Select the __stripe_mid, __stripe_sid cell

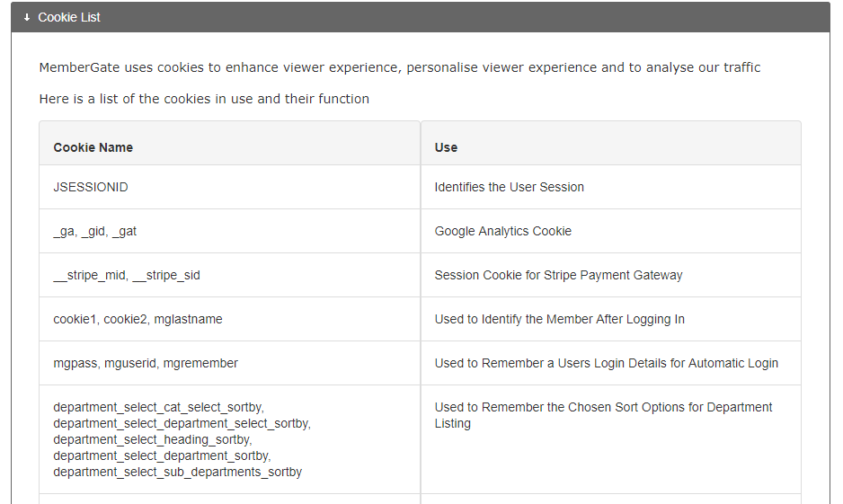tap(127, 275)
